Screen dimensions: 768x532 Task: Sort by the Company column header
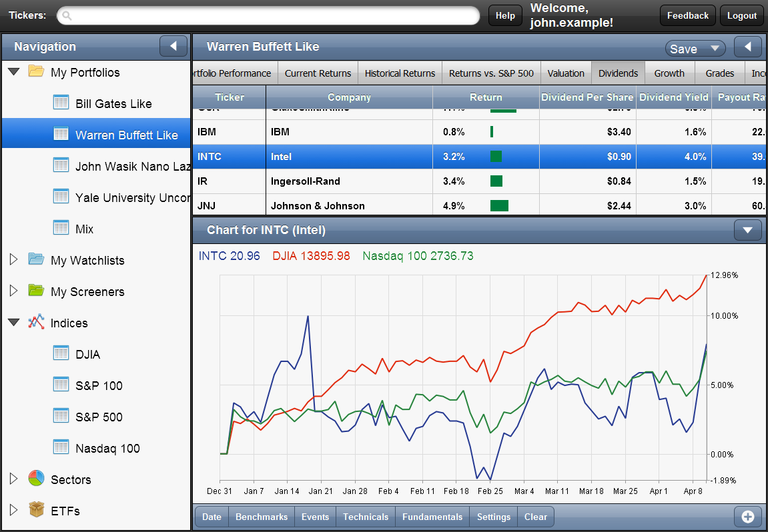click(x=349, y=97)
